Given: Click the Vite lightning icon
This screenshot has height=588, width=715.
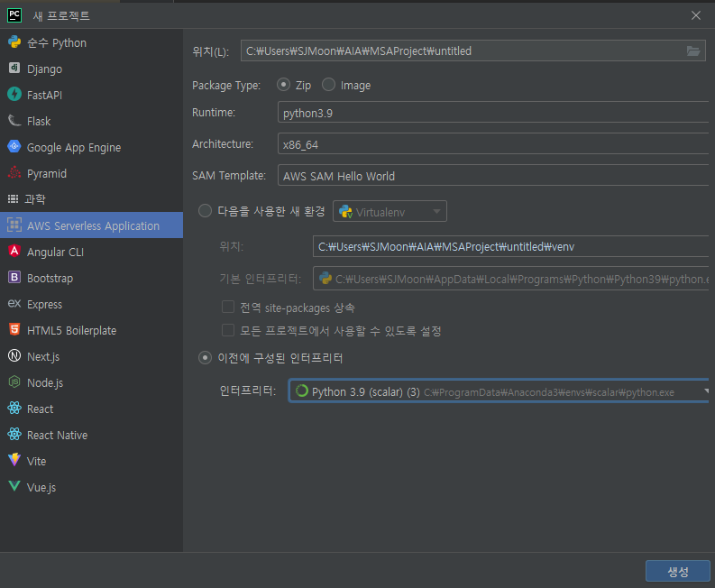Looking at the screenshot, I should point(14,460).
